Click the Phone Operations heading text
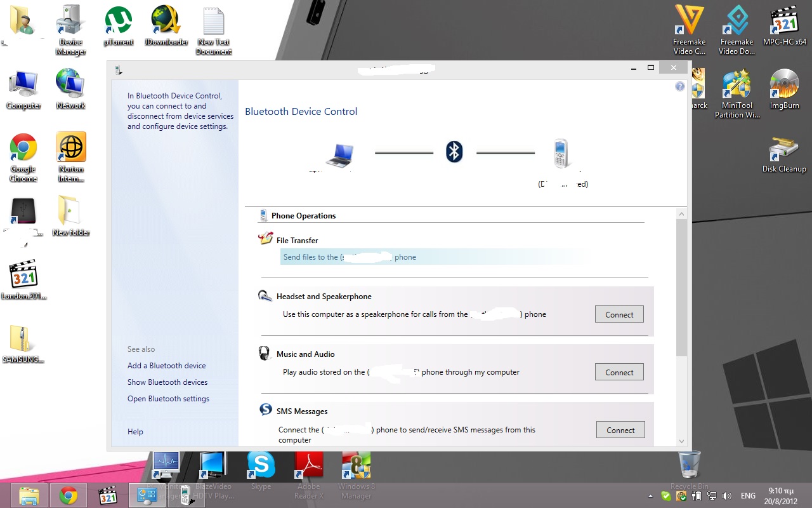 point(303,216)
